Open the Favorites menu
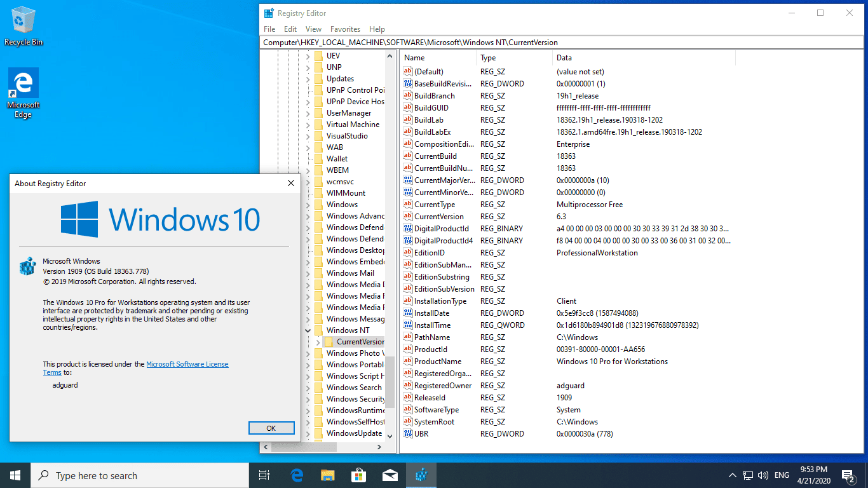Viewport: 868px width, 488px height. pos(345,29)
